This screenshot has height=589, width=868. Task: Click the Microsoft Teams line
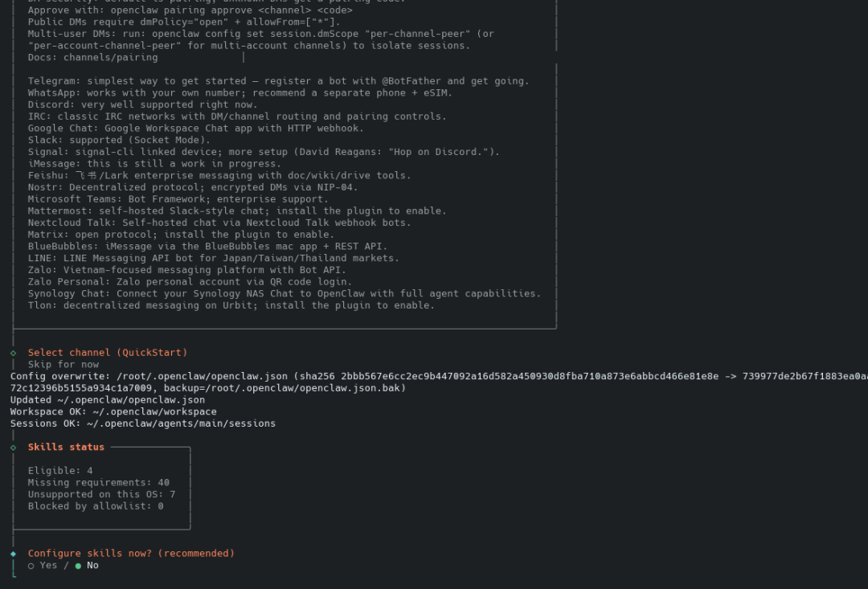(x=178, y=199)
